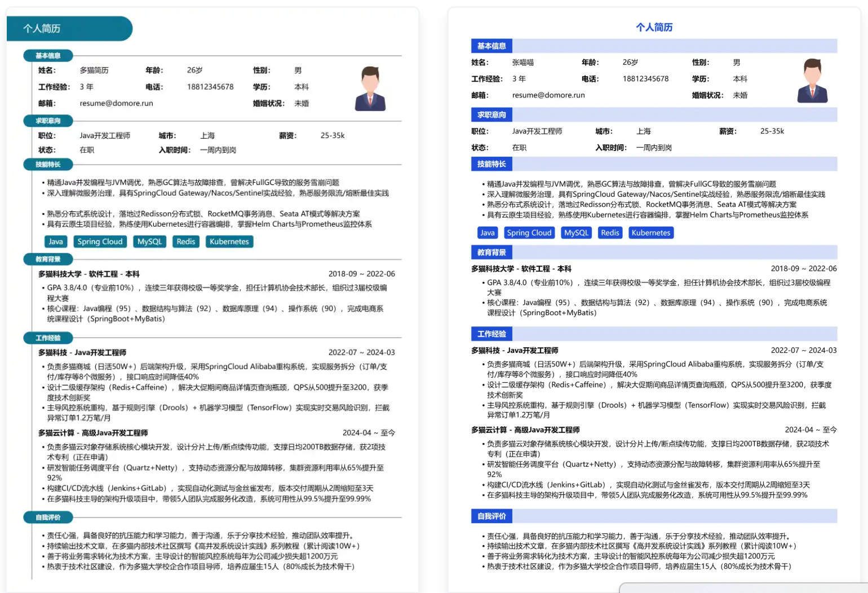Image resolution: width=868 pixels, height=593 pixels.
Task: Select the teal Kubernetes skill tag
Action: pos(229,242)
